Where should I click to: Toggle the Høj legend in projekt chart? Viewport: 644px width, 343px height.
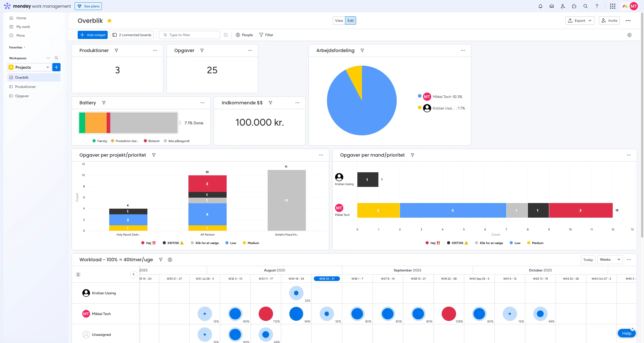tap(148, 243)
